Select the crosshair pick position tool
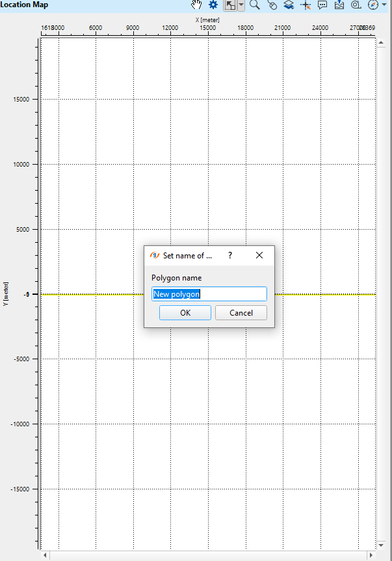Viewport: 392px width, 561px height. 306,5
